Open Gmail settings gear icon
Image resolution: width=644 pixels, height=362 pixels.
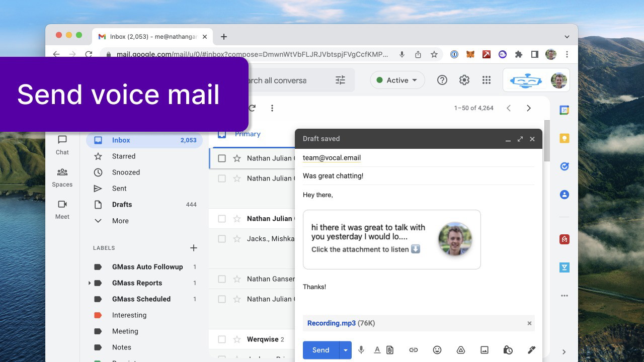pos(464,80)
